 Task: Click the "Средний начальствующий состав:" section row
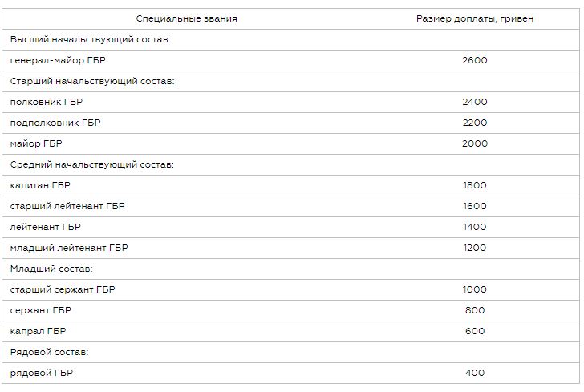[92, 164]
